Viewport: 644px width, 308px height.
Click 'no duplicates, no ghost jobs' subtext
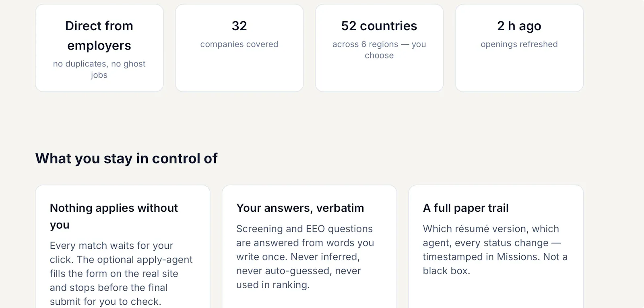point(99,69)
